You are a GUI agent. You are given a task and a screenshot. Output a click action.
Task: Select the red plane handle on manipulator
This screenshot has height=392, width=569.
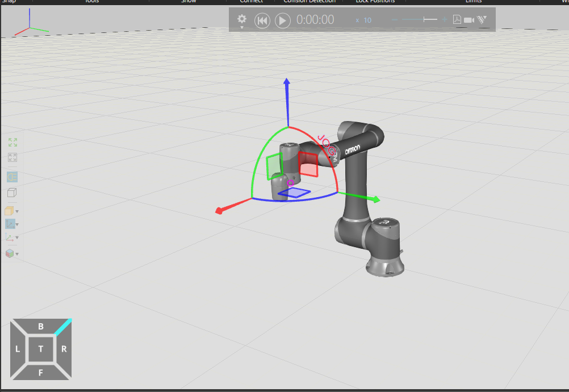coord(308,164)
